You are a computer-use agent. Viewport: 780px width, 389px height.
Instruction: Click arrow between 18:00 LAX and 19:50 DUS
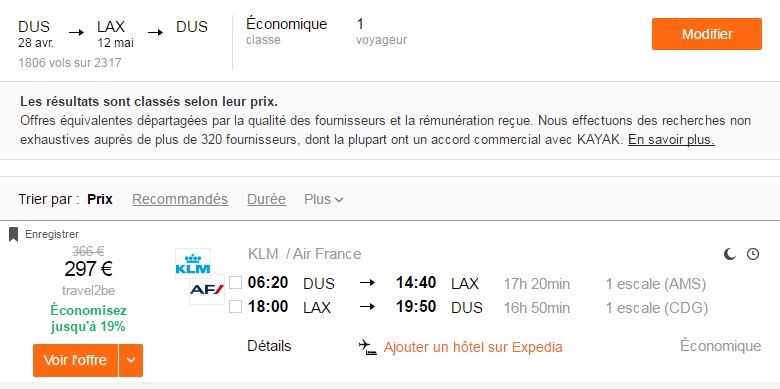tap(367, 307)
